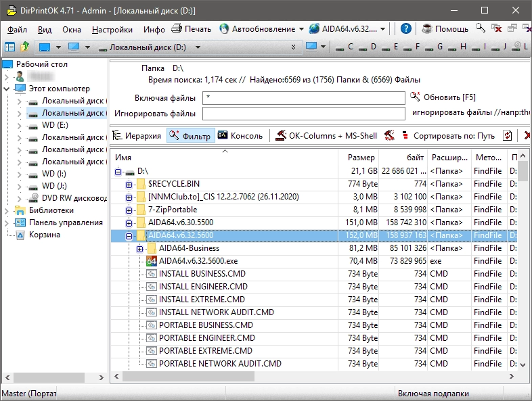Click the file list horizontal scrollbar thumb
The image size is (532, 401).
pos(188,376)
